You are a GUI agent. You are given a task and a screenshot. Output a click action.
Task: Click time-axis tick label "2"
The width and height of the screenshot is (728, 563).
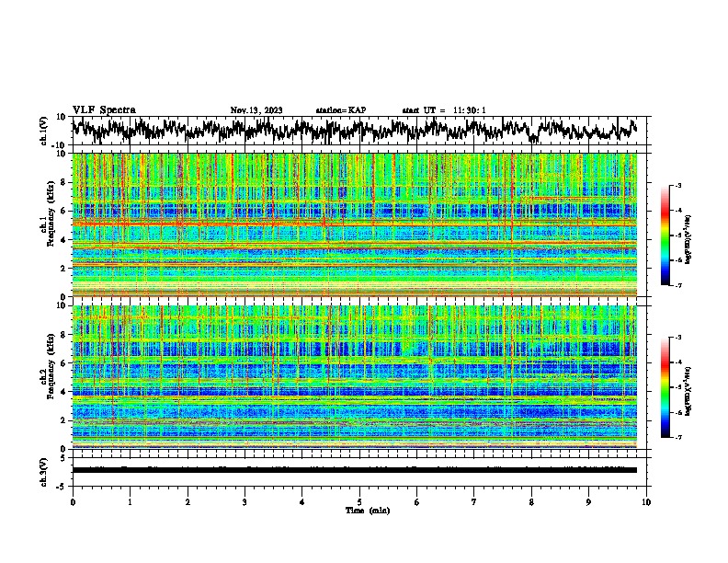tap(188, 502)
